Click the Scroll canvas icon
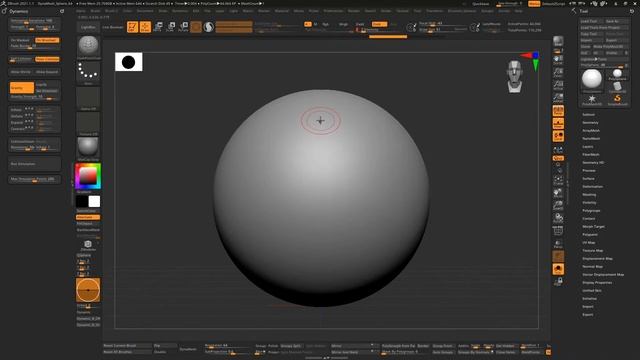640x360 pixels. click(x=558, y=60)
